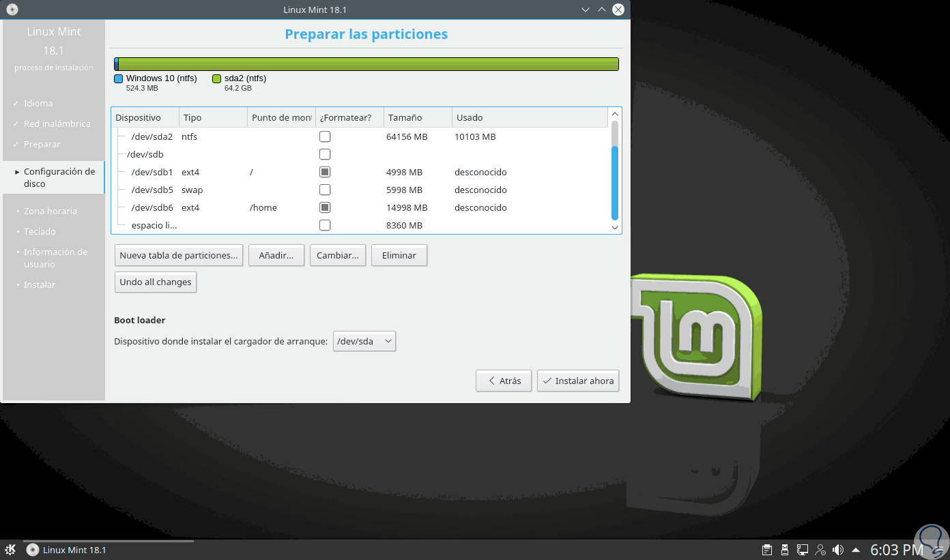The width and height of the screenshot is (950, 560).
Task: Click the green sda2 segment of partition bar
Action: click(369, 64)
